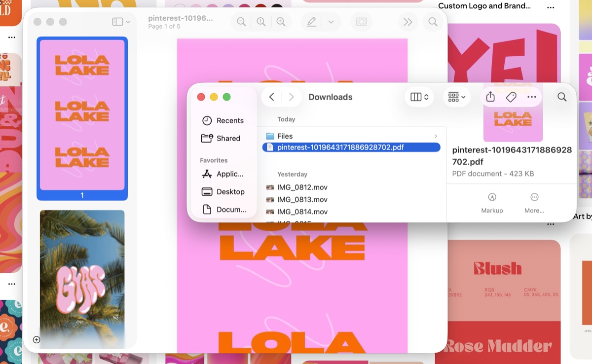Open Recents in the Finder sidebar
Viewport: 592px width, 364px height.
(x=223, y=120)
